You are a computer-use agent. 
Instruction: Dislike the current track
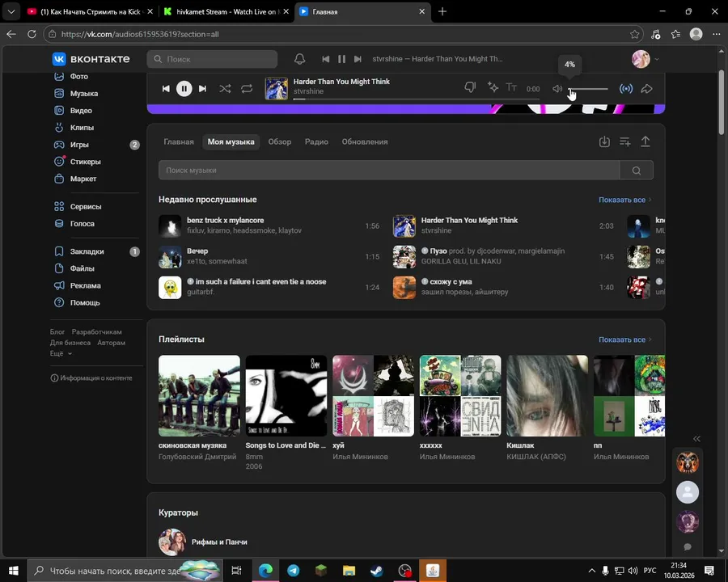[470, 87]
